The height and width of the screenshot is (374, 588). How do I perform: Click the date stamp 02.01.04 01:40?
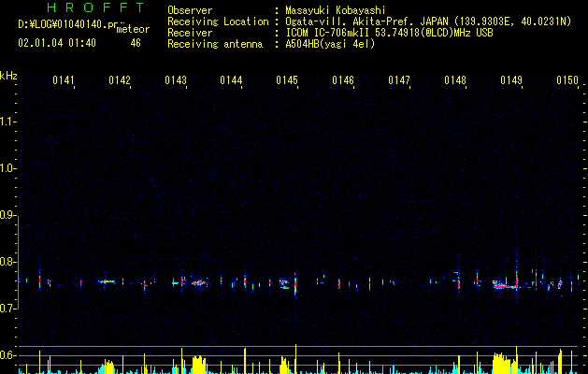[57, 43]
